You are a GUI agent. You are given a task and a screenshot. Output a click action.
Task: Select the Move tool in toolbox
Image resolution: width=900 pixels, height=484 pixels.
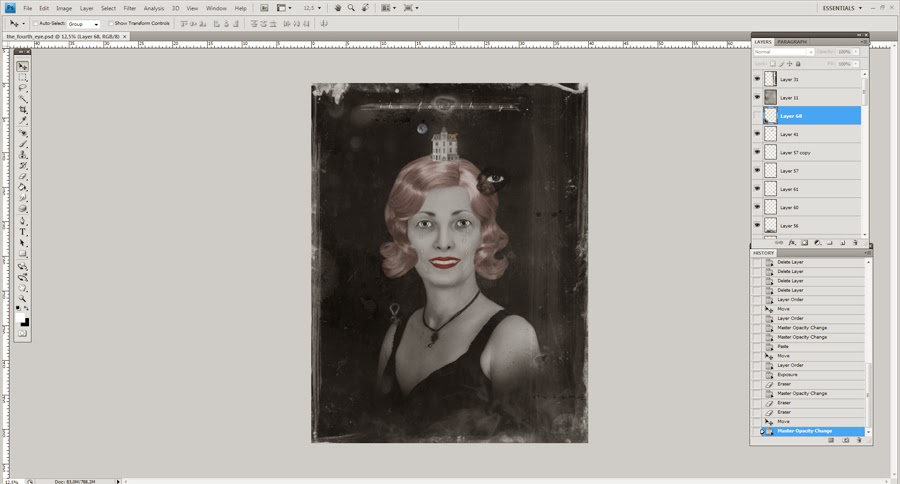click(23, 66)
